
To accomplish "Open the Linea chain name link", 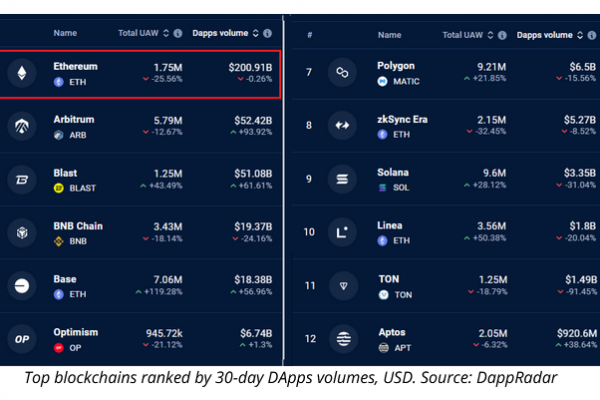I will [x=390, y=225].
